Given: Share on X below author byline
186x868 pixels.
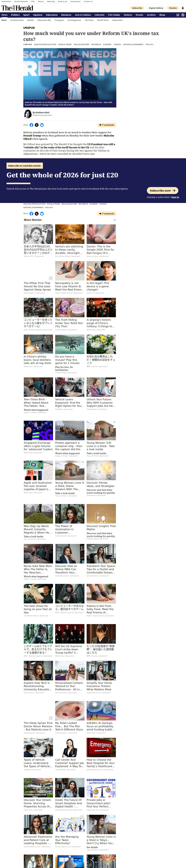Looking at the screenshot, I should coord(37,125).
